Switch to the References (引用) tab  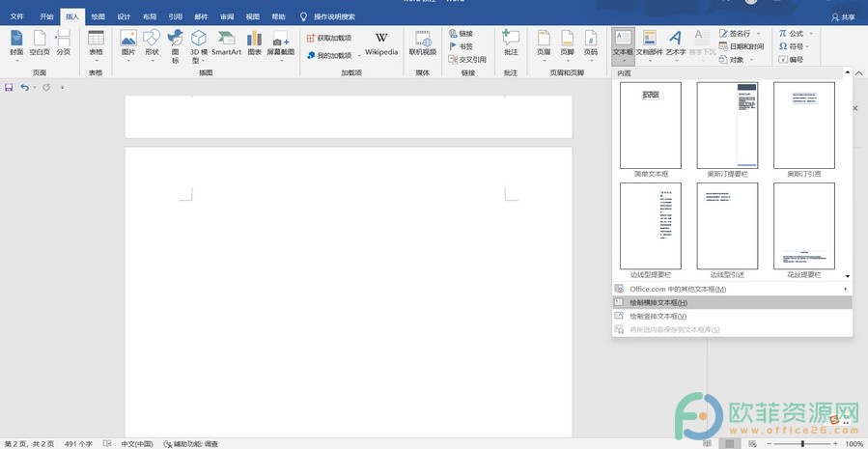click(176, 16)
